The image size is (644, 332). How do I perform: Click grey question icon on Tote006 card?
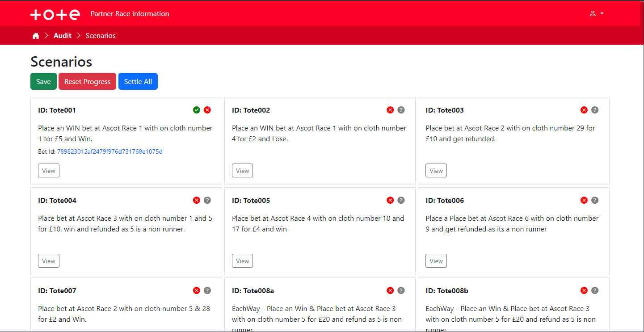595,200
